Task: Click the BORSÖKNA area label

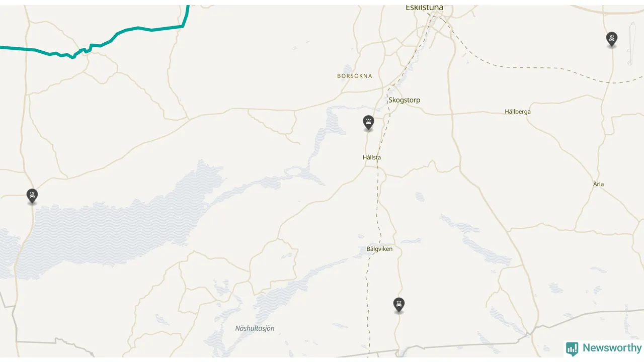Action: click(355, 76)
